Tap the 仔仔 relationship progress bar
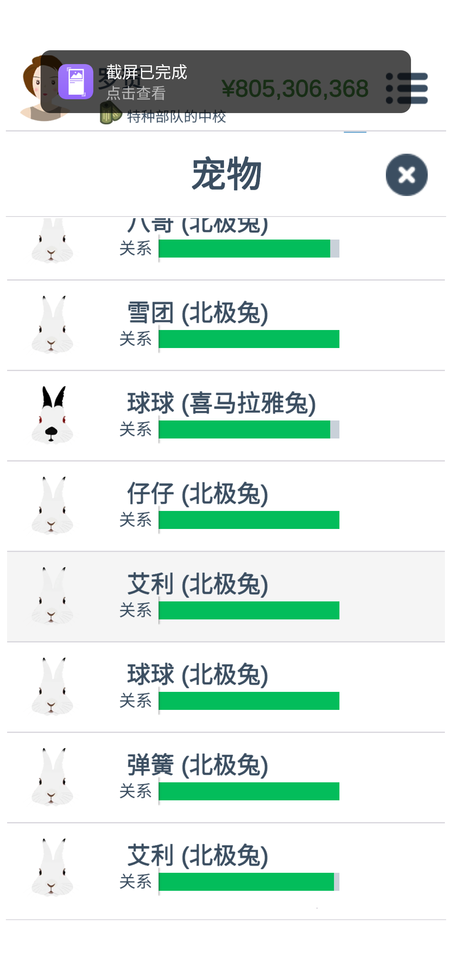 (249, 520)
